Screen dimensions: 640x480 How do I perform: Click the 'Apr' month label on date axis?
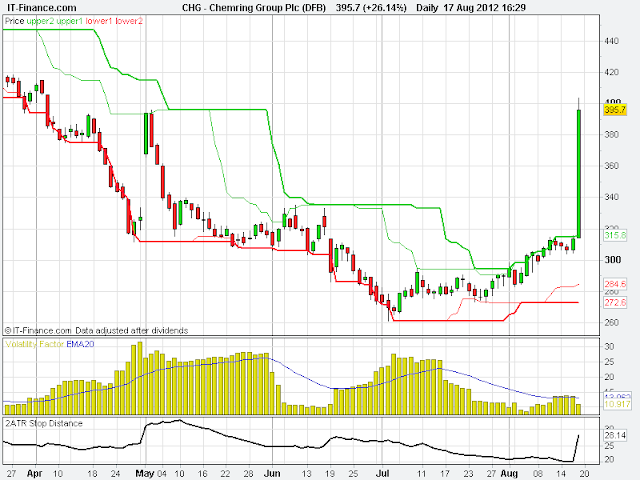[x=35, y=473]
